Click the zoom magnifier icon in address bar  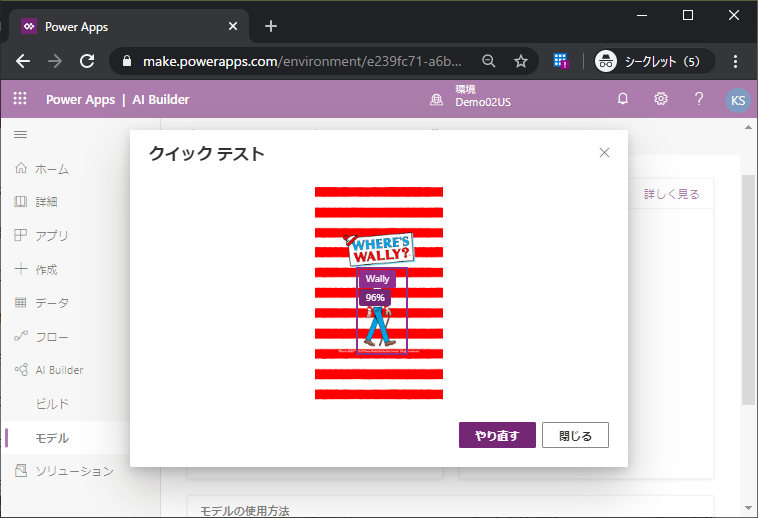click(489, 61)
